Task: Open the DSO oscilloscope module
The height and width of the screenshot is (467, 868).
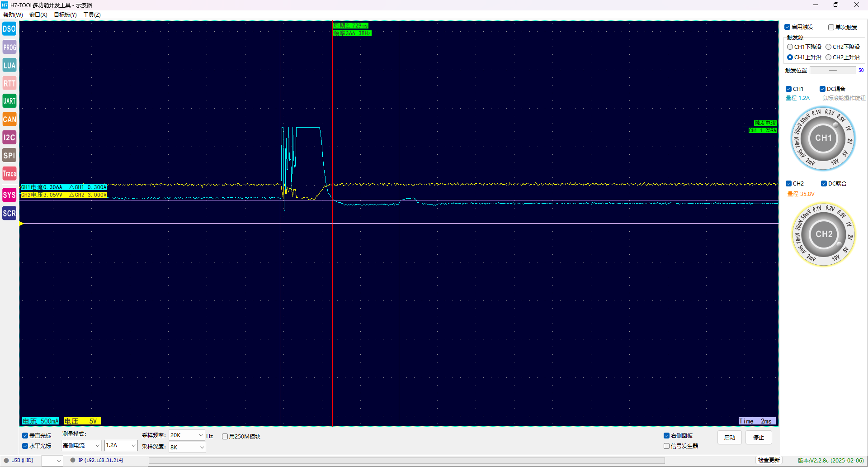Action: point(9,29)
